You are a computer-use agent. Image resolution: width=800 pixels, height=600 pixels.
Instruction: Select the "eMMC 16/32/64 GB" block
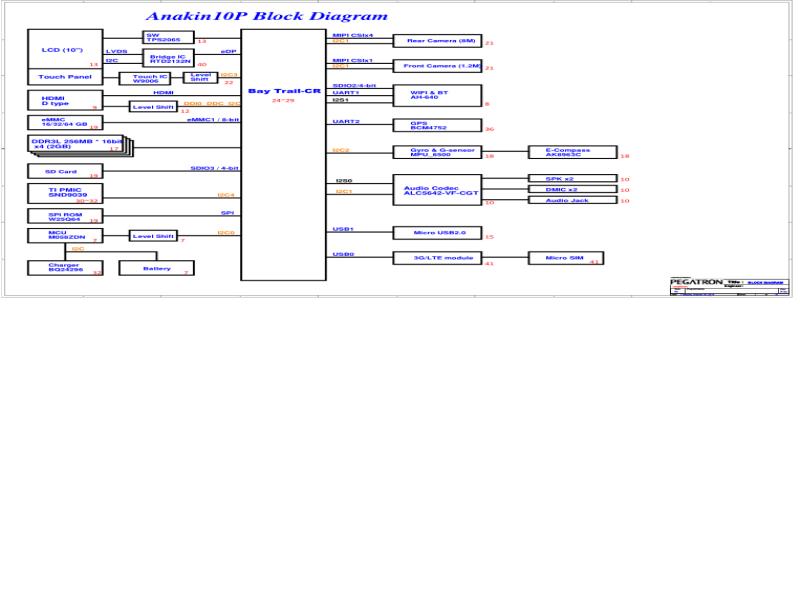click(65, 122)
